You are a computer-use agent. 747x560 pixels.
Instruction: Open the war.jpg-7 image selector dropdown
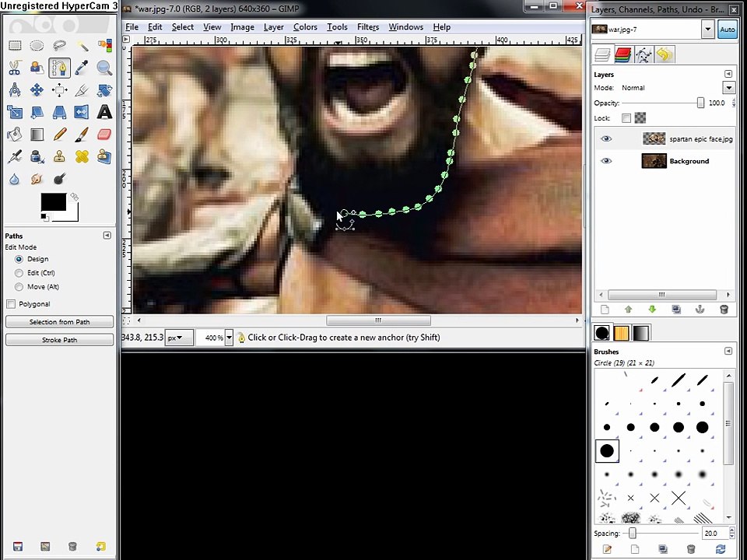pyautogui.click(x=707, y=30)
